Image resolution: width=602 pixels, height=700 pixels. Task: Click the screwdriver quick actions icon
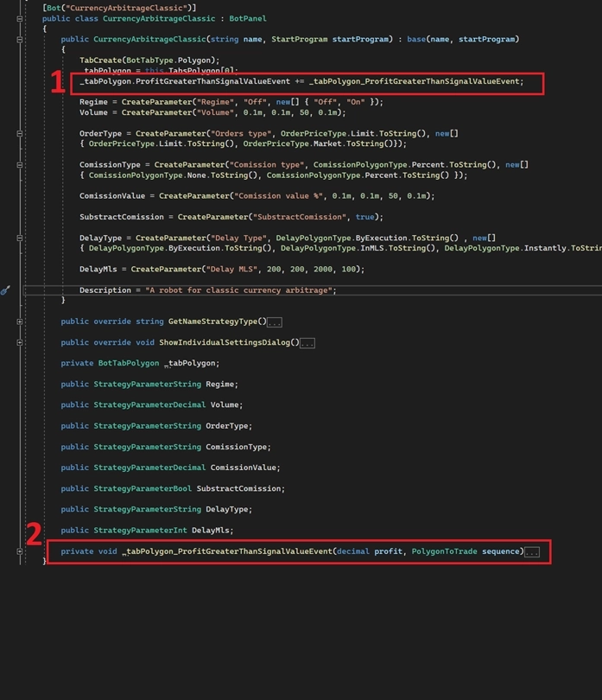point(5,290)
